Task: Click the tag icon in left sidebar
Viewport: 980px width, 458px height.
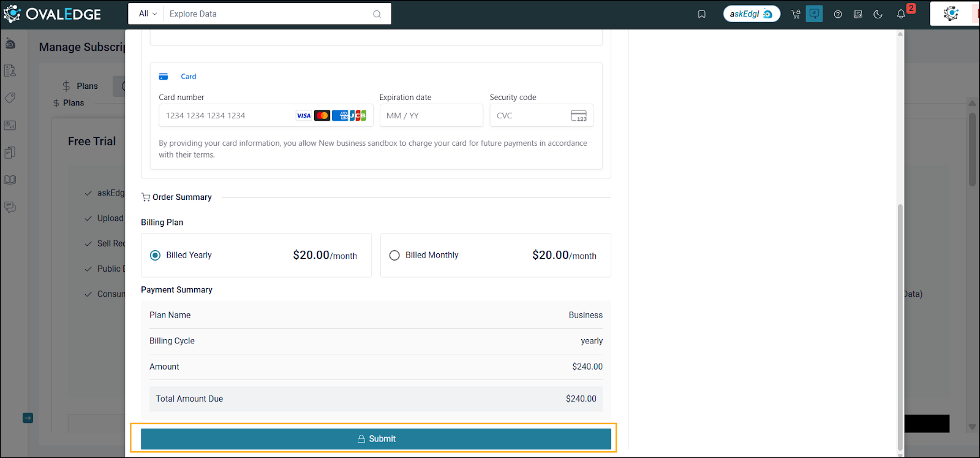Action: [x=10, y=98]
